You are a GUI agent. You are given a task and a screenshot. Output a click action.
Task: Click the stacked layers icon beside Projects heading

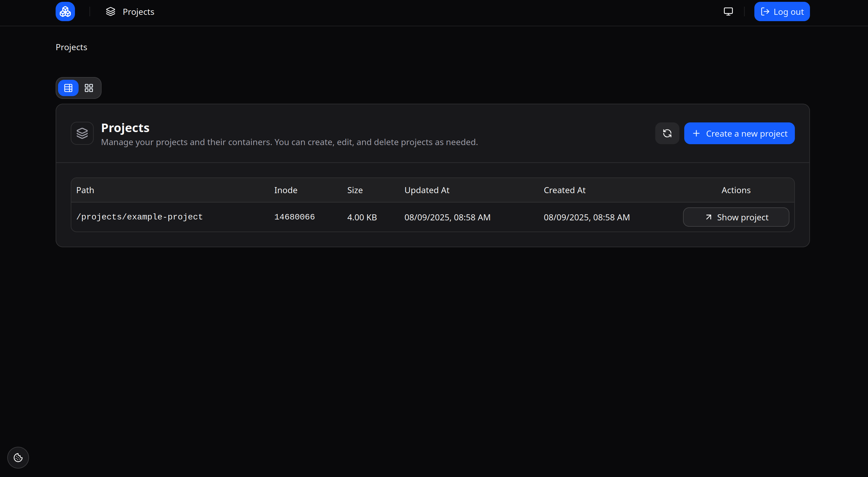[82, 133]
